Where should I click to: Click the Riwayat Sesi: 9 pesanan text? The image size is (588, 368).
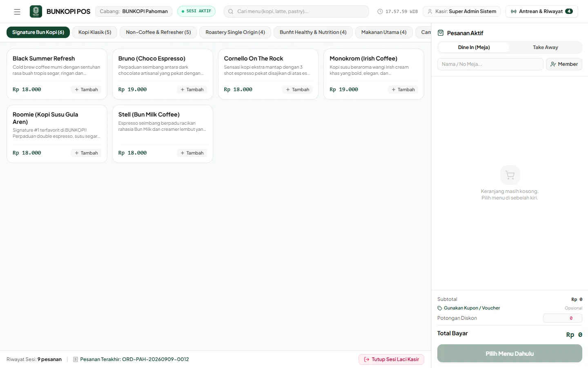pyautogui.click(x=34, y=359)
